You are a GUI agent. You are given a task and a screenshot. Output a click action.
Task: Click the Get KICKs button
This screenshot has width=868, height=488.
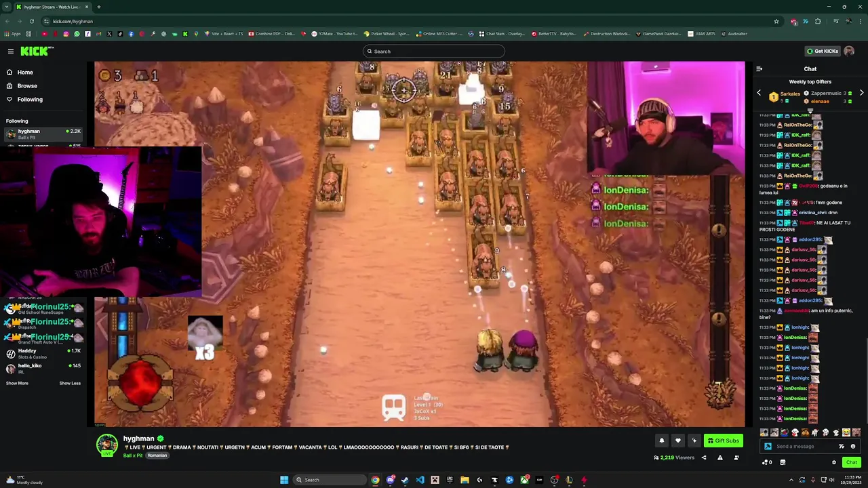pyautogui.click(x=823, y=51)
